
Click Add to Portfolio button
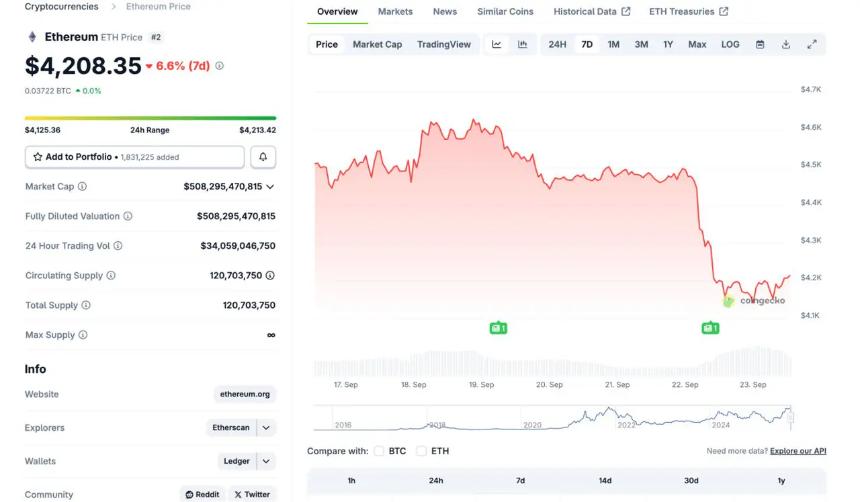coord(134,157)
